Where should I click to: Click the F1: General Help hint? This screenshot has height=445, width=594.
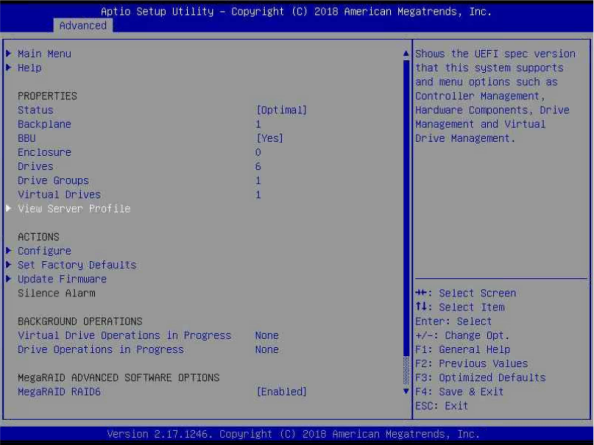tap(463, 349)
